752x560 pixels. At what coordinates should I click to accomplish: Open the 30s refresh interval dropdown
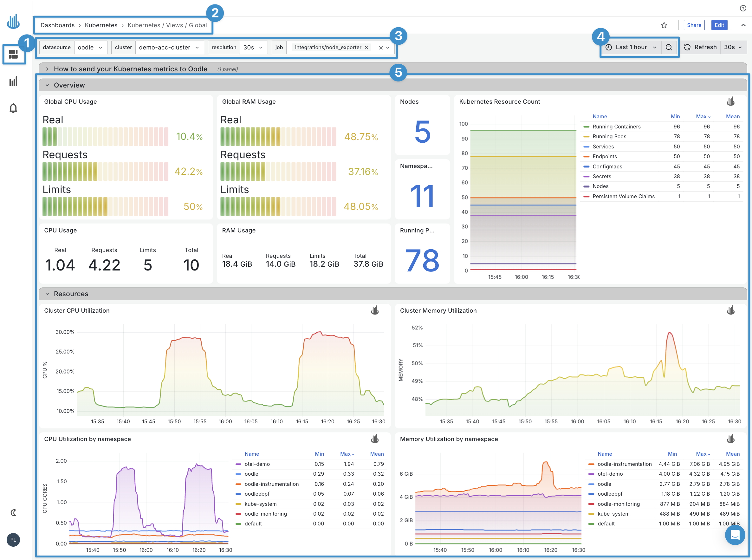(x=733, y=47)
